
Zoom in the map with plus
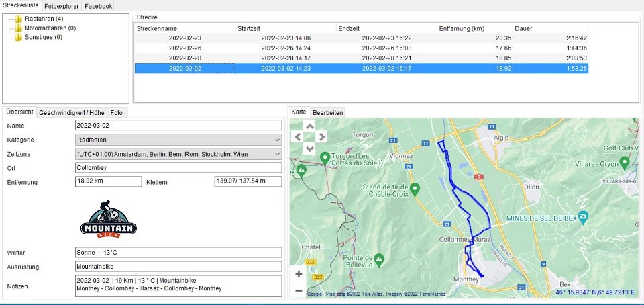pyautogui.click(x=299, y=273)
